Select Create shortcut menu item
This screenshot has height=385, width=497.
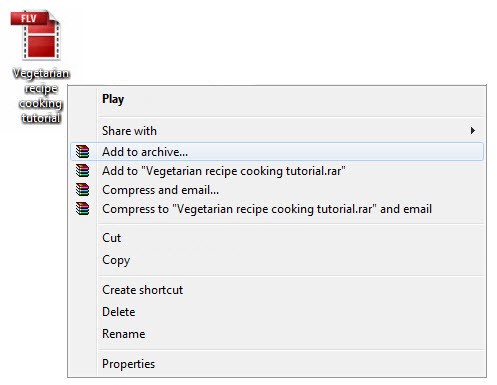(x=277, y=290)
